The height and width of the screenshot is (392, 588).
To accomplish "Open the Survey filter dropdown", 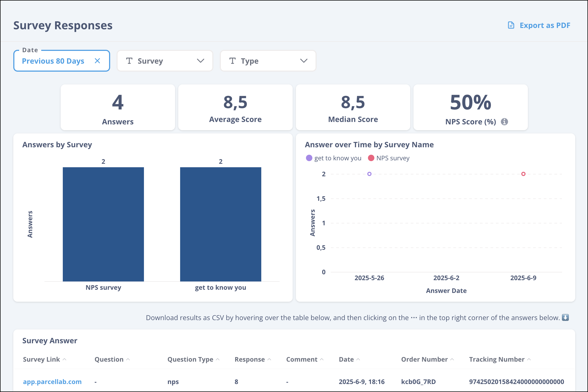I will click(165, 61).
